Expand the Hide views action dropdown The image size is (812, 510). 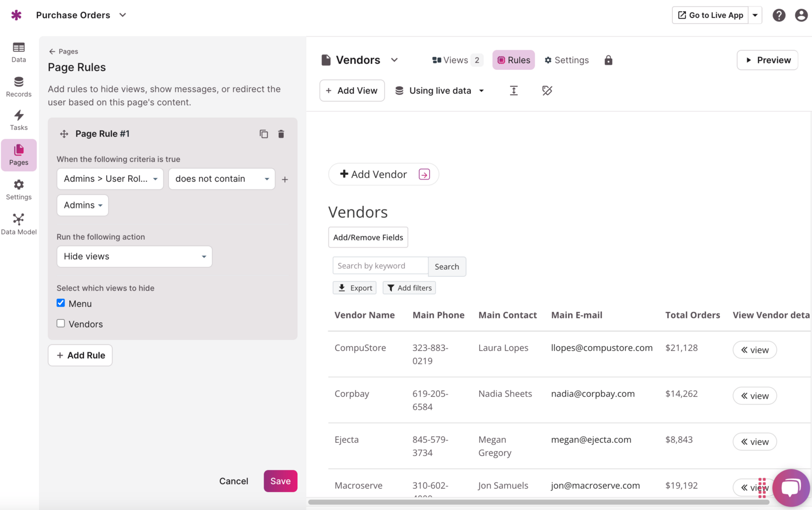click(x=134, y=257)
